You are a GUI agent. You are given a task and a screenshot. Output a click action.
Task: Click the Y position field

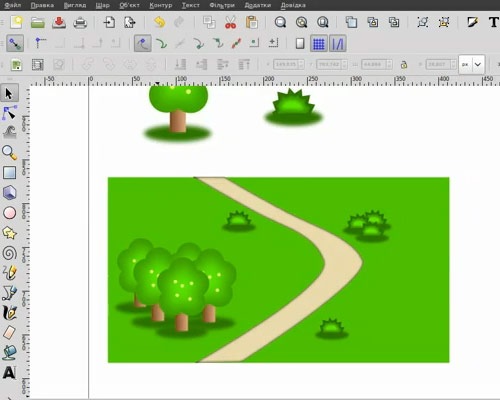click(332, 64)
